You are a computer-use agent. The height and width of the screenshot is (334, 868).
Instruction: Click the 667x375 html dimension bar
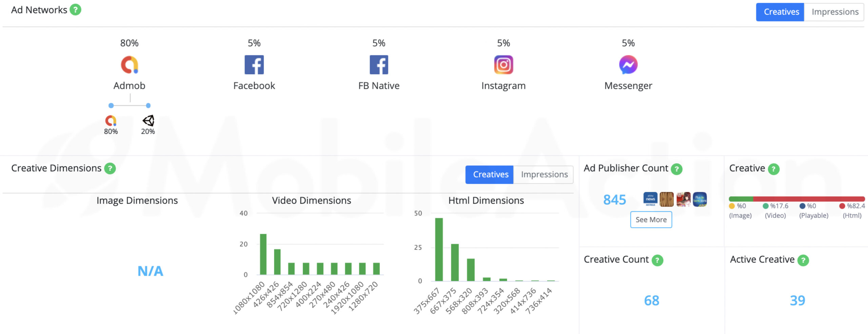tap(455, 262)
